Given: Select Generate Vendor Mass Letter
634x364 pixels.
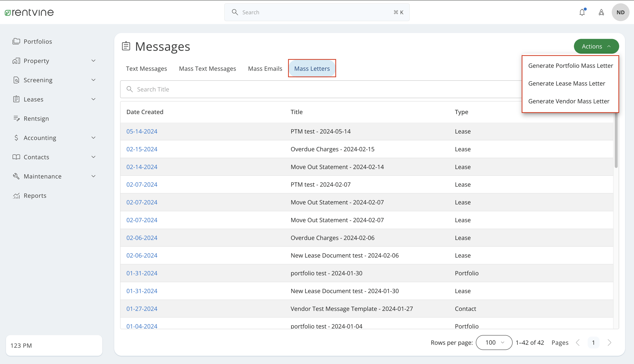Looking at the screenshot, I should coord(569,101).
